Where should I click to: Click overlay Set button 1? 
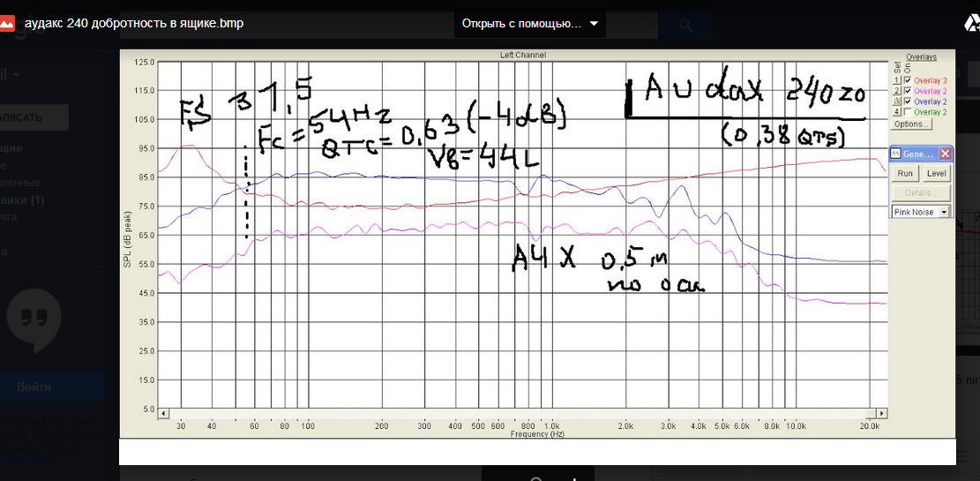coord(897,80)
